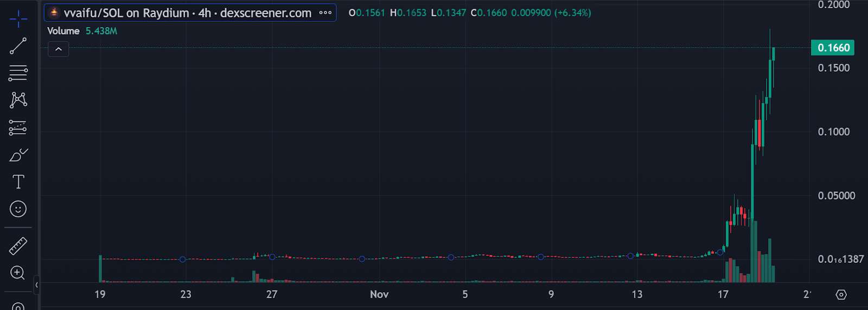Click the close price value C0.1660
Viewport: 868px width, 310px height.
(x=489, y=12)
